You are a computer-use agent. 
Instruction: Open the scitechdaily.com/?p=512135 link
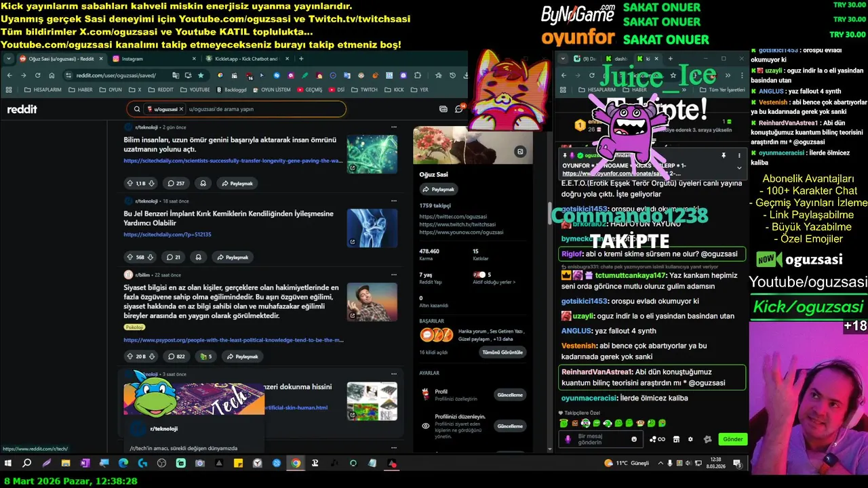[167, 235]
